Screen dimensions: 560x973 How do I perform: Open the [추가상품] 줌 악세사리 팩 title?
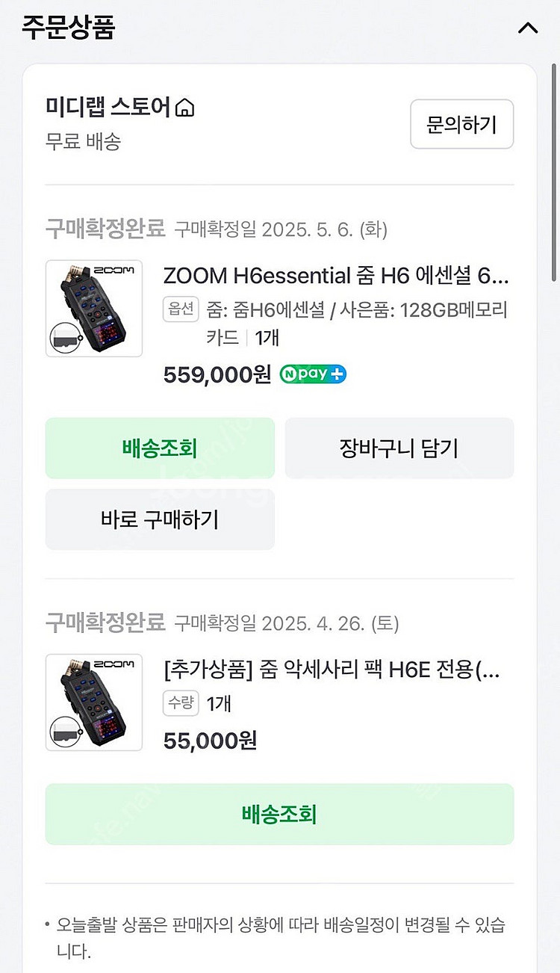pyautogui.click(x=332, y=670)
